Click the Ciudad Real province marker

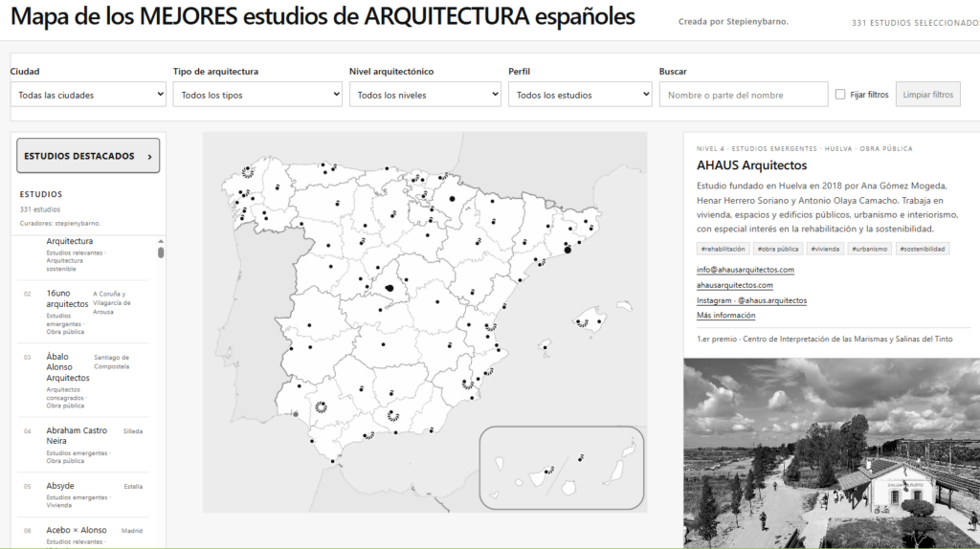[x=383, y=344]
